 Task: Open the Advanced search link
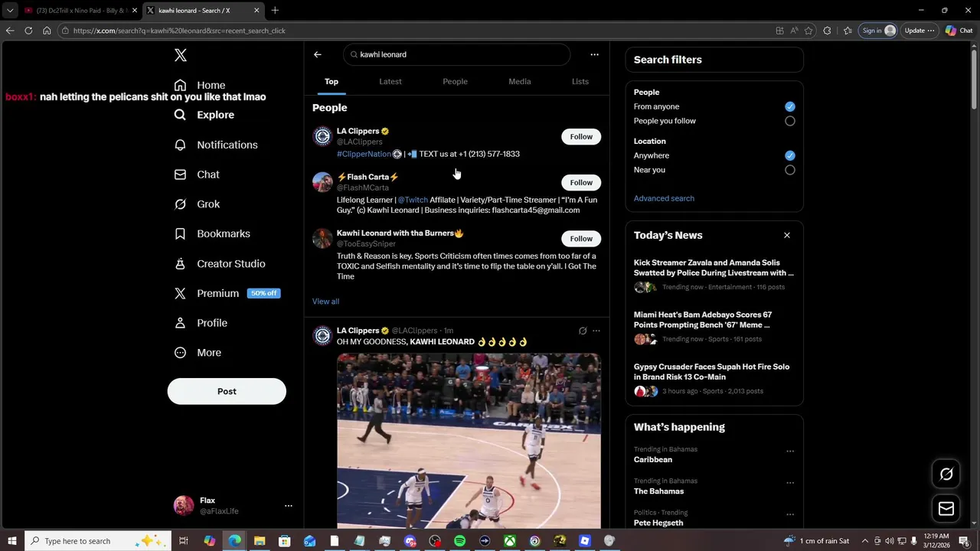point(664,198)
